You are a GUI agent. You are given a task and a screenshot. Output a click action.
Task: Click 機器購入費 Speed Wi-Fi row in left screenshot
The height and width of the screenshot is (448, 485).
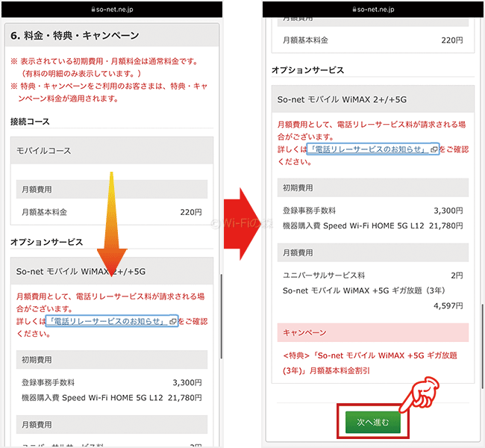point(112,397)
